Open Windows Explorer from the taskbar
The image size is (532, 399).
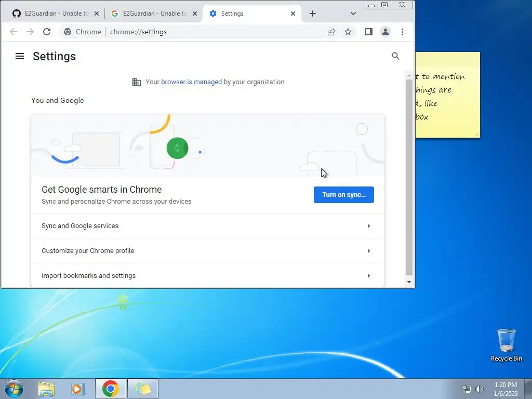click(x=46, y=389)
